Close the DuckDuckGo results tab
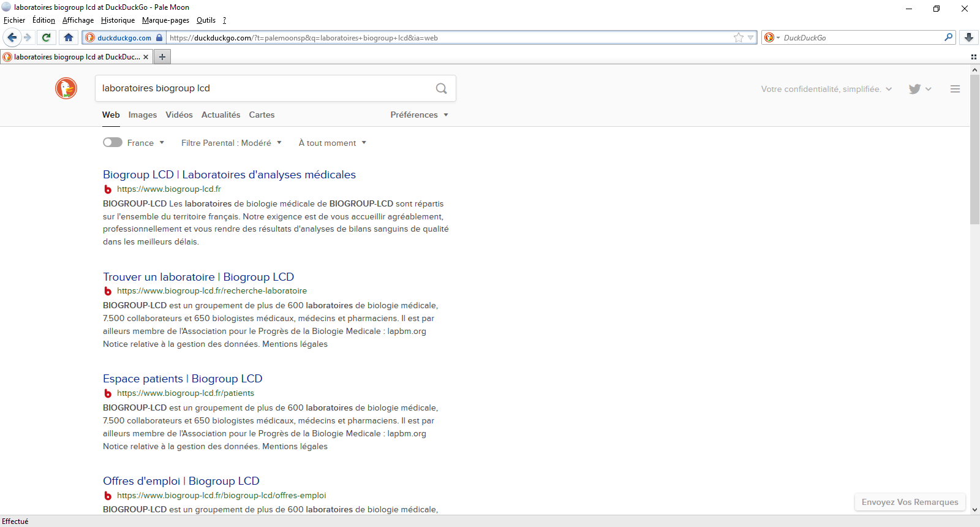The width and height of the screenshot is (980, 527). click(146, 57)
